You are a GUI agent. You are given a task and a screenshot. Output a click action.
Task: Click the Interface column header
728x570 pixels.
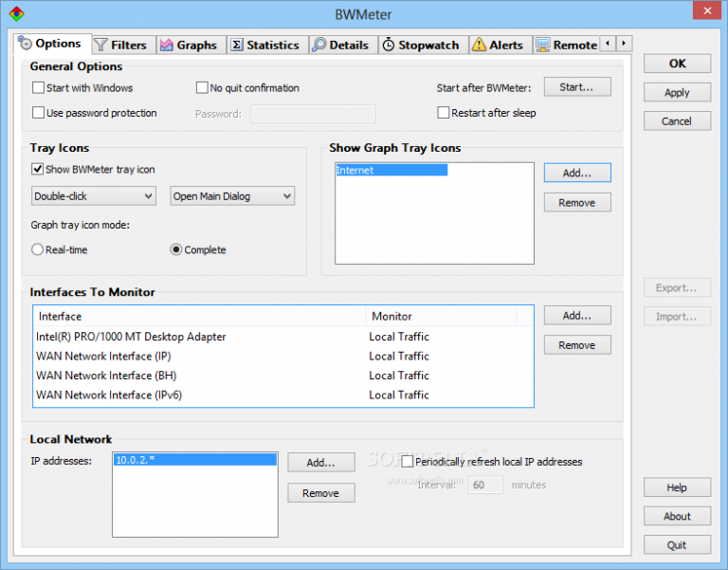[x=200, y=317]
